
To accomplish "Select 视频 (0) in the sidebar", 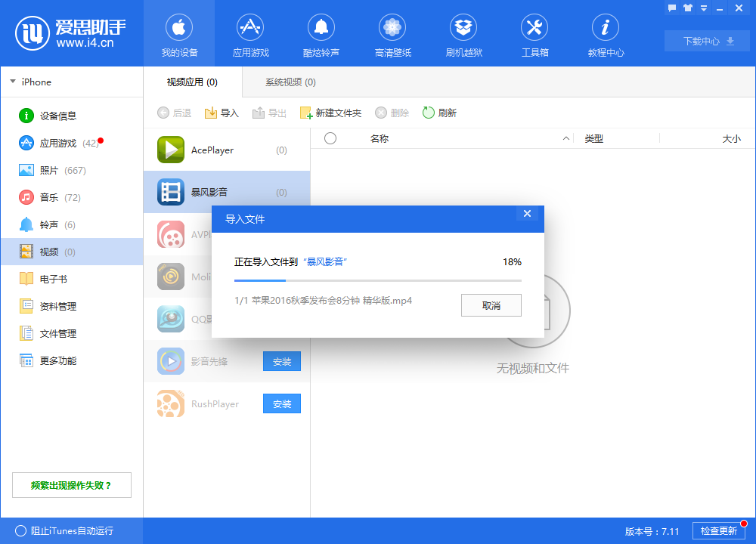I will point(73,252).
